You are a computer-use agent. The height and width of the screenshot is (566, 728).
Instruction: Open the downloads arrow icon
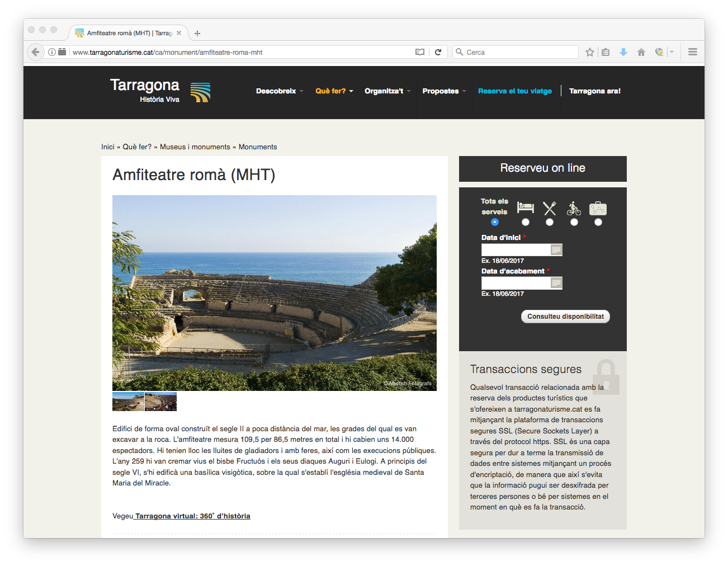(x=623, y=52)
